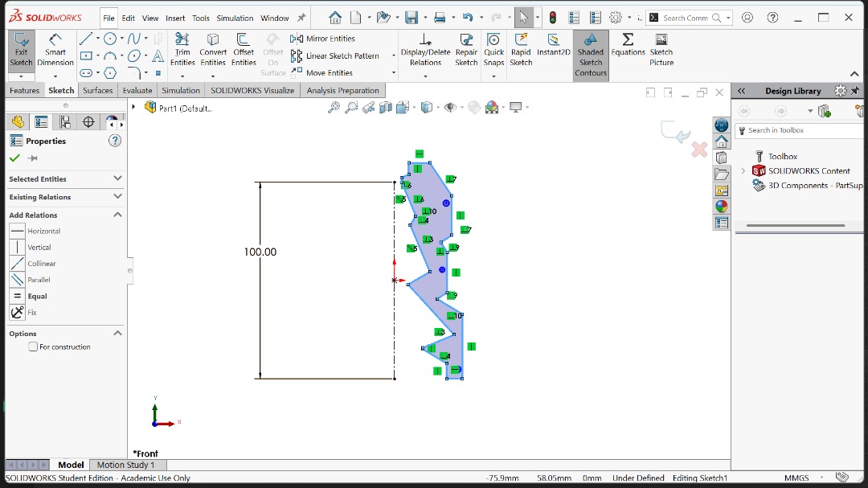
Task: Add a Horizontal relation
Action: coord(35,231)
